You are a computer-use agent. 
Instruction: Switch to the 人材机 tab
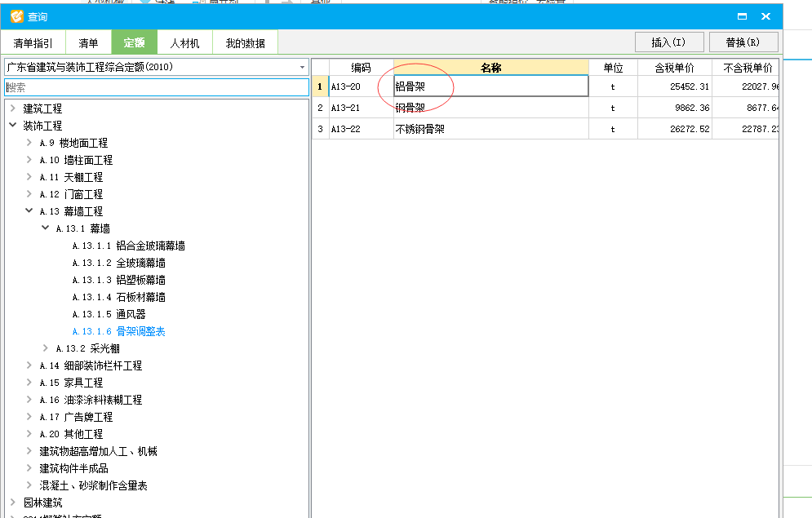[x=185, y=43]
